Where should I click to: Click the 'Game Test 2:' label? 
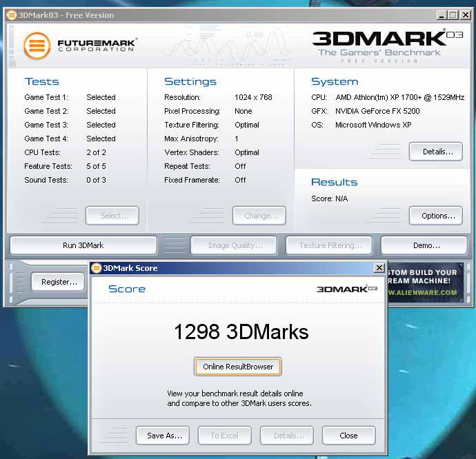46,111
